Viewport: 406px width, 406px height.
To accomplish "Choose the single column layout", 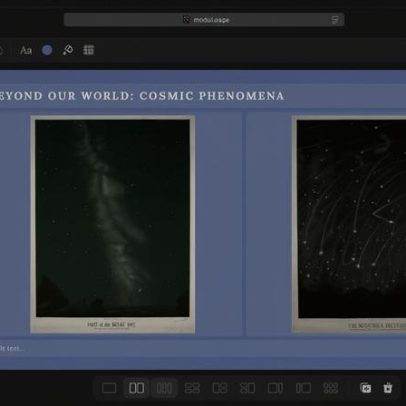I will click(109, 388).
